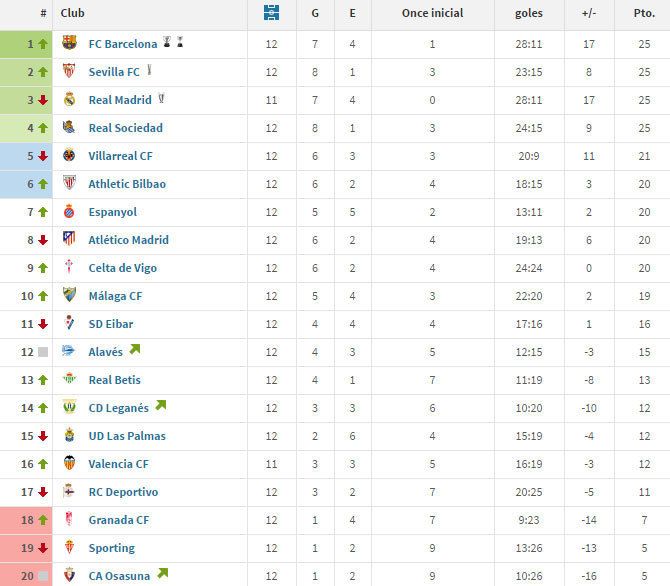The height and width of the screenshot is (586, 670).
Task: Open the Málaga CF team link
Action: click(x=115, y=296)
